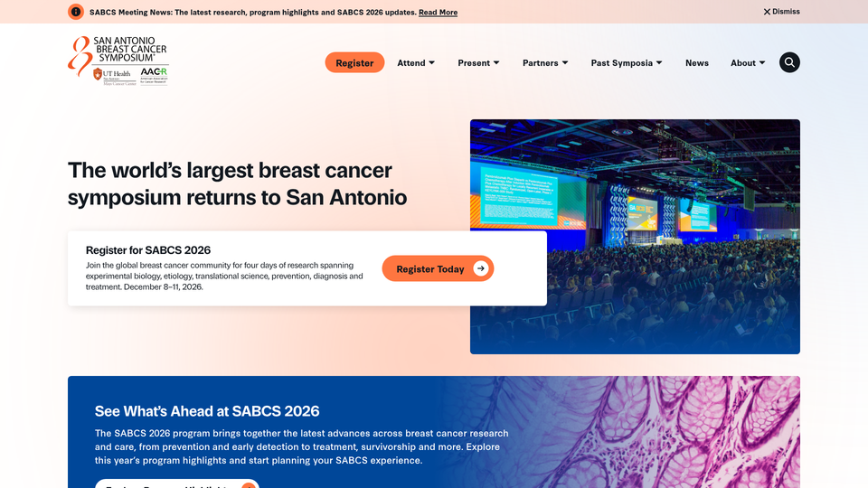Click the 'See What's Ahead at SABCS 2026' heading
Viewport: 868px width, 488px height.
(x=207, y=411)
